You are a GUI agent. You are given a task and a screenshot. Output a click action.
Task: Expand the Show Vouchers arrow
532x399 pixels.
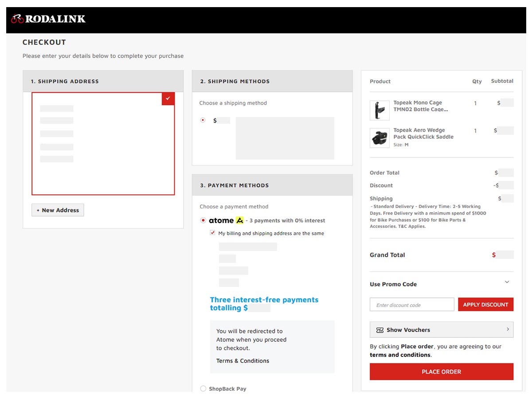[508, 329]
